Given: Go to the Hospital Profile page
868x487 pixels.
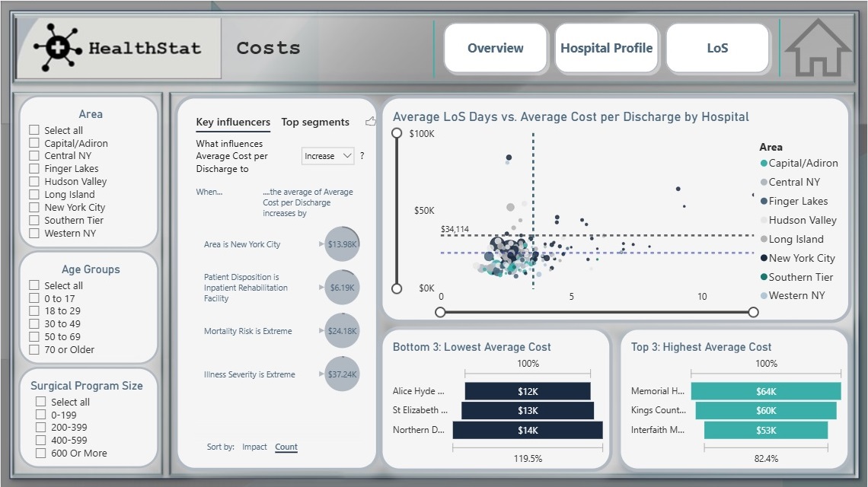Looking at the screenshot, I should point(607,48).
